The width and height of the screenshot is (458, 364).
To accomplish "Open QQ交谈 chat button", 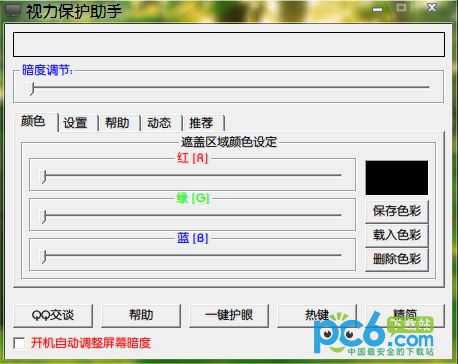I will pyautogui.click(x=53, y=315).
